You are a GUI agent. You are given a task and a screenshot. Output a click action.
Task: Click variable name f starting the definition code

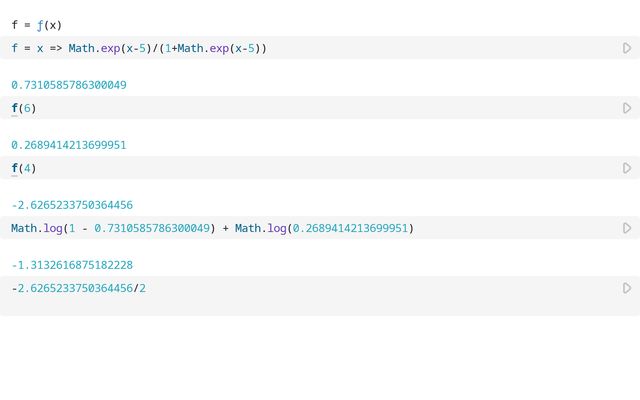coord(14,48)
